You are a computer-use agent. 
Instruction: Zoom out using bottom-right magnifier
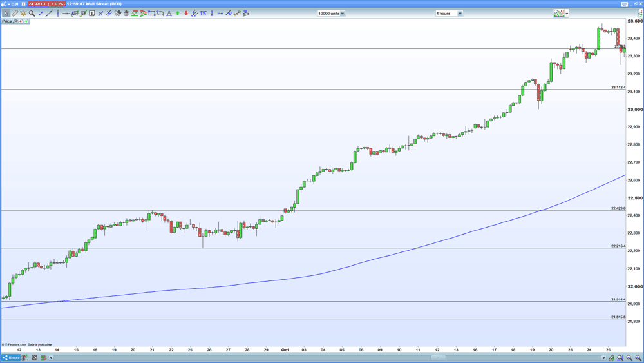coord(629,358)
